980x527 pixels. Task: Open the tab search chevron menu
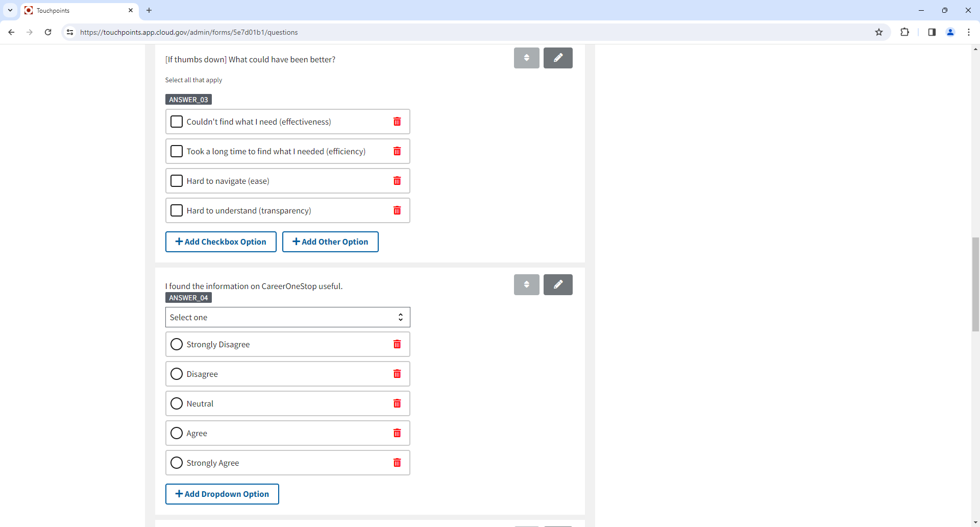click(x=10, y=10)
